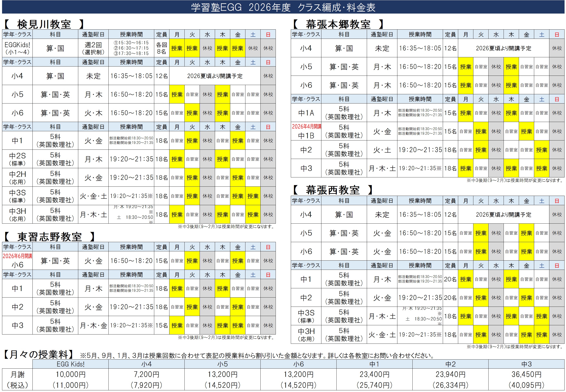Click the 学習塾EGG 2026年度 title banner
The width and height of the screenshot is (566, 392).
click(x=283, y=7)
